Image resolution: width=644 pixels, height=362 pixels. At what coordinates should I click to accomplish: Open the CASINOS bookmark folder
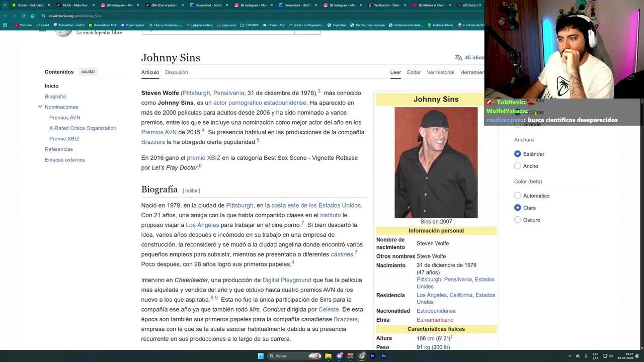(x=250, y=25)
